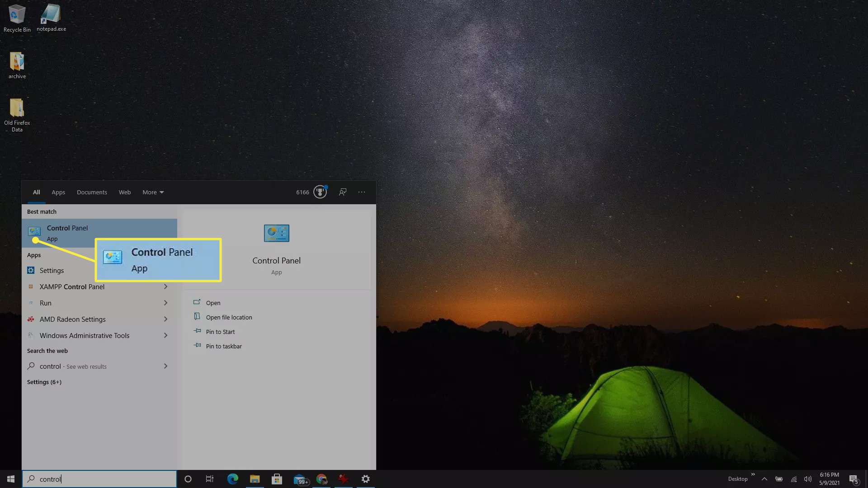The image size is (868, 488).
Task: Expand Run submenu arrow
Action: 165,303
